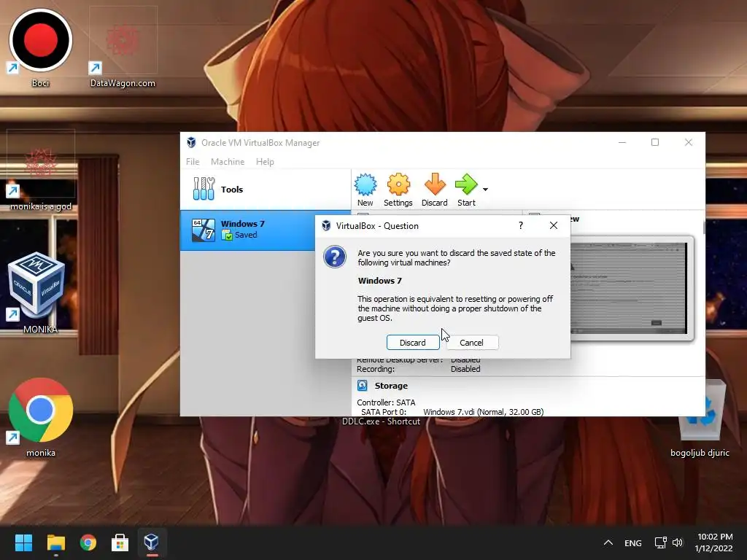
Task: Click the Windows 7 name in dialog
Action: (x=379, y=281)
